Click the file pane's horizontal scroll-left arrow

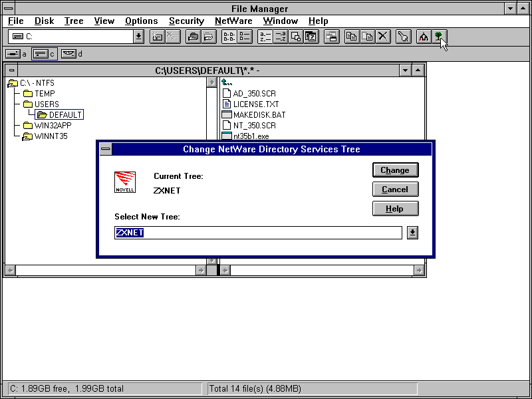pos(225,270)
